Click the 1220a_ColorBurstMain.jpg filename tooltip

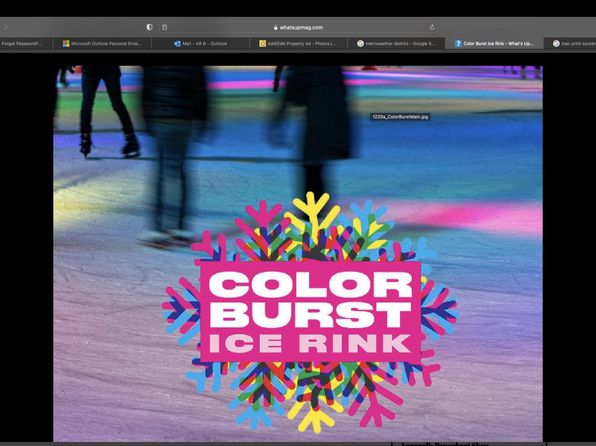coord(400,117)
